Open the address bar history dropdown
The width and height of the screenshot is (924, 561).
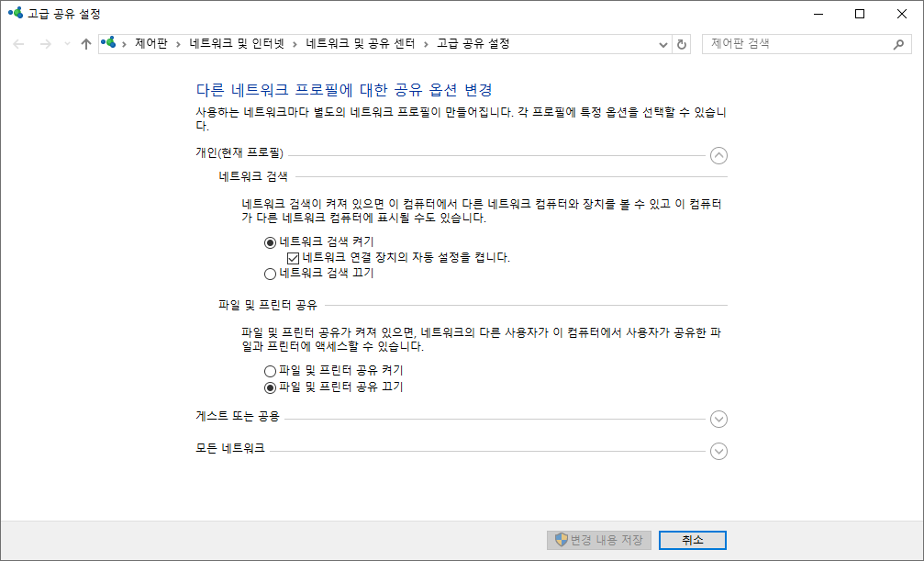(662, 42)
